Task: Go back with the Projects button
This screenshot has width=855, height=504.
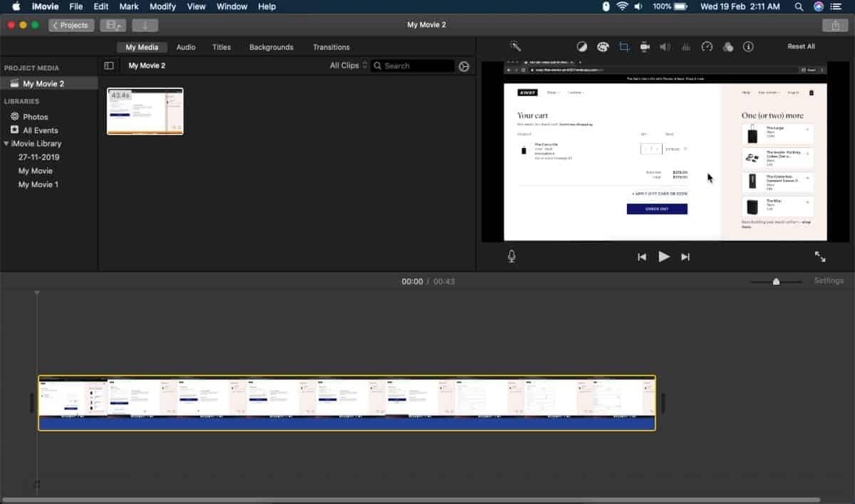Action: tap(71, 24)
